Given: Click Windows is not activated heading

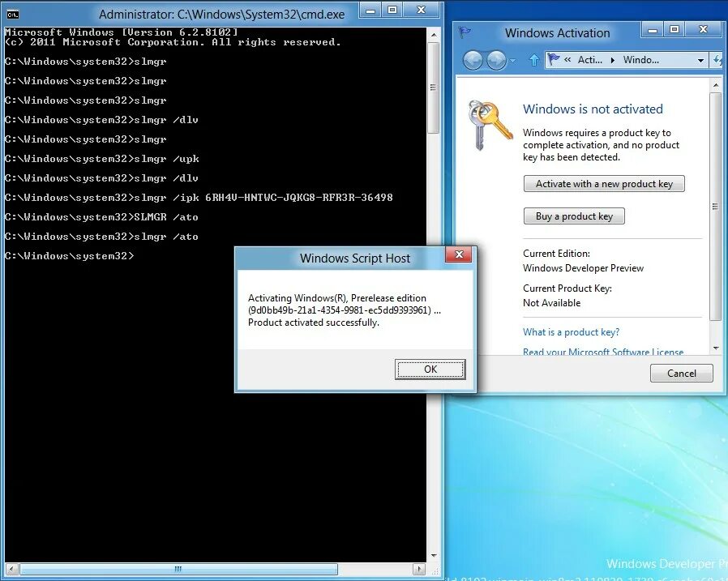Looking at the screenshot, I should (593, 109).
